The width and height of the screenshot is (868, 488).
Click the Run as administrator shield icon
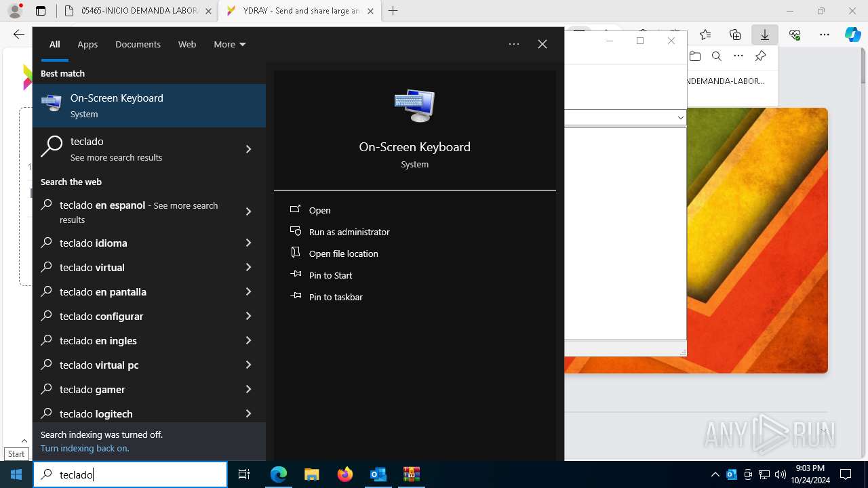point(295,231)
